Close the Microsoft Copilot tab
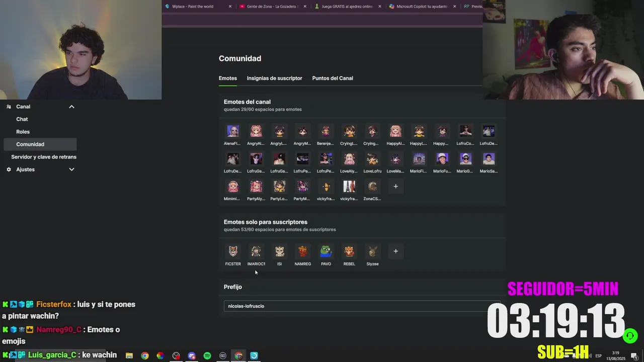 click(454, 7)
